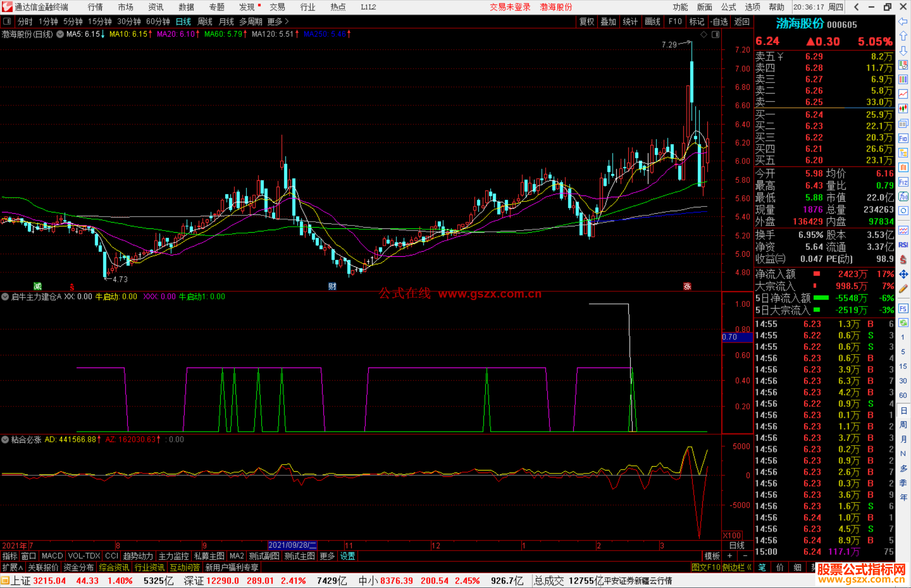
Task: Click the tree structure icon in sidebar
Action: click(x=903, y=153)
